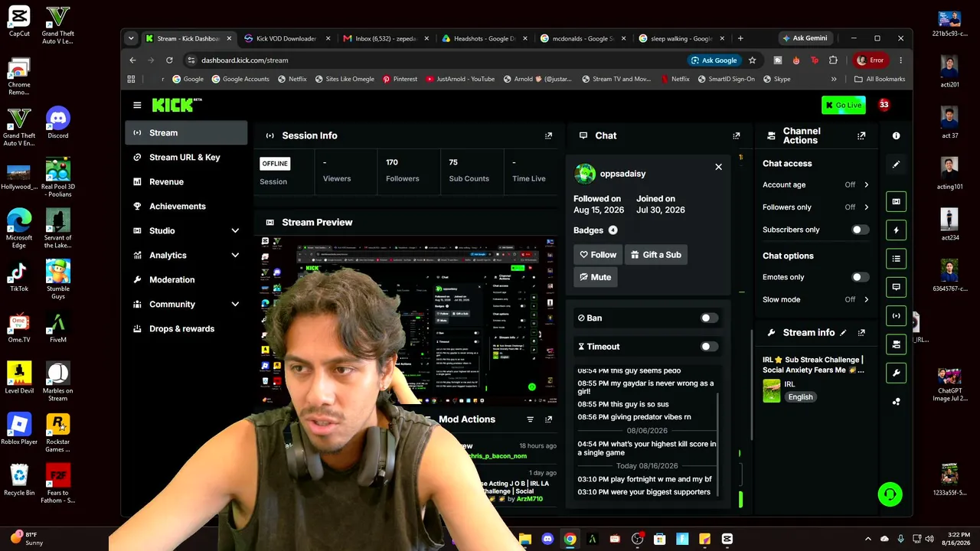Toggle the stream preview widget icon in sidebar

[x=896, y=201]
